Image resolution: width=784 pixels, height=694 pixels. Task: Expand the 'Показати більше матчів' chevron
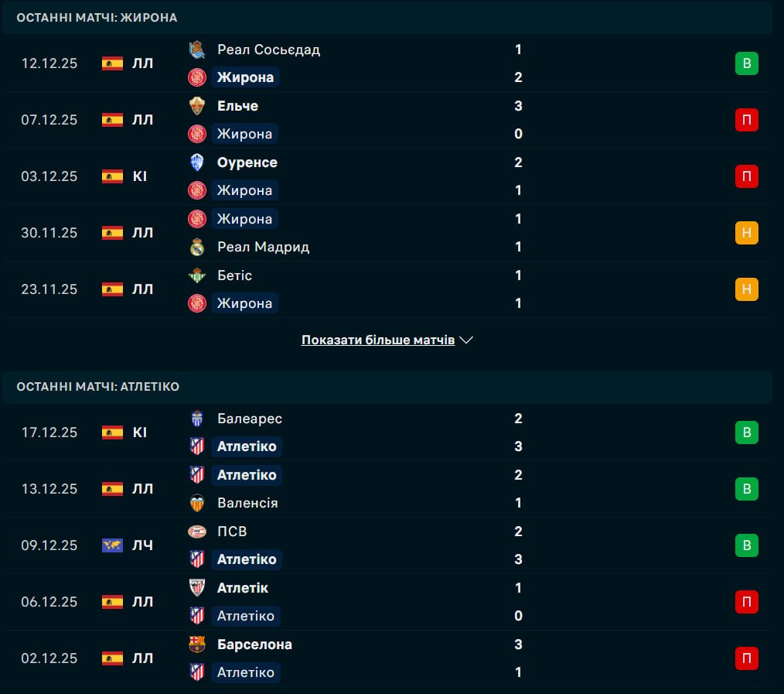(x=466, y=340)
